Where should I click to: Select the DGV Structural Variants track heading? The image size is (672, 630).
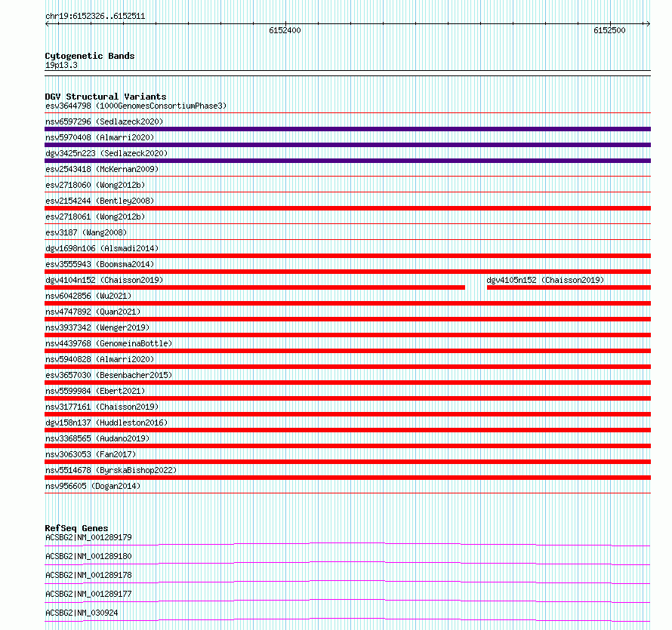(x=106, y=97)
